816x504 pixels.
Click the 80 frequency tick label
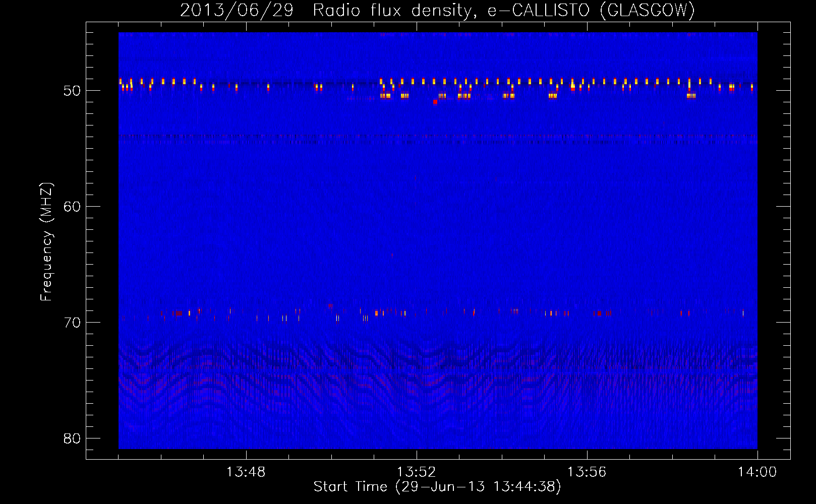(x=72, y=438)
